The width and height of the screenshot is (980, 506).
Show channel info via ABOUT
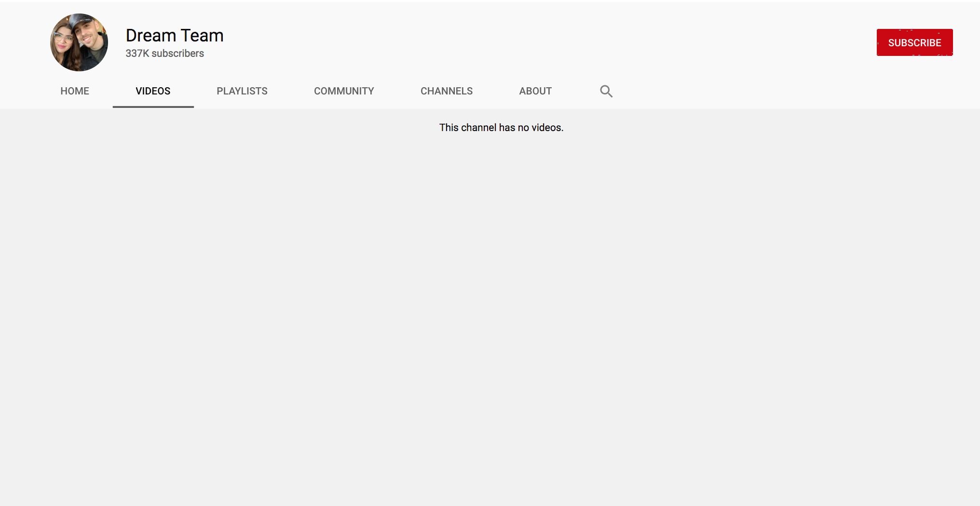click(535, 91)
